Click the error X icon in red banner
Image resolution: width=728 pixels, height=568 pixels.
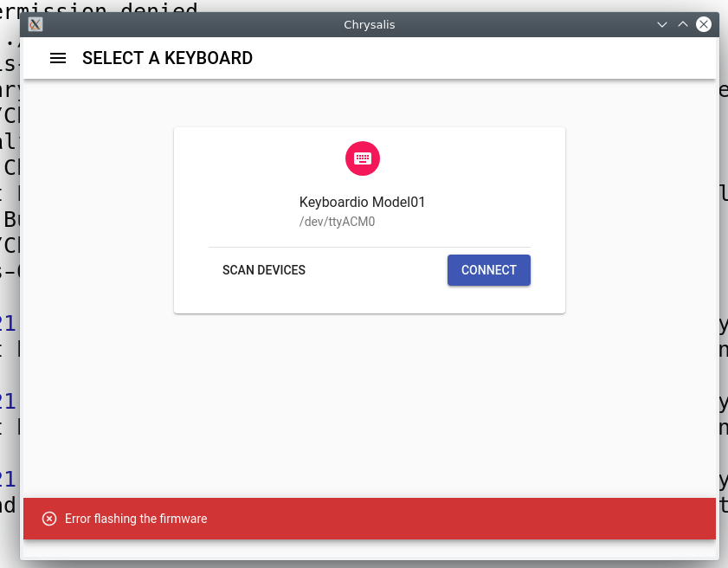point(49,519)
